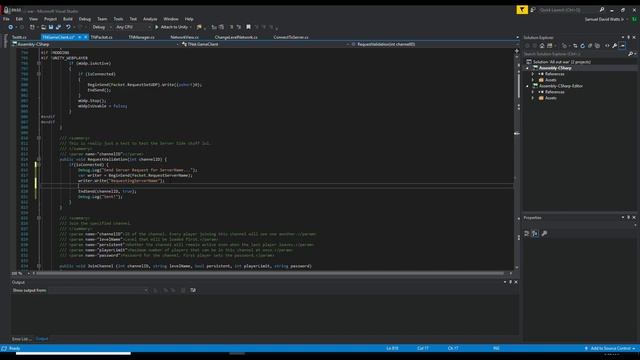Open the Any CPU platform dropdown
Image resolution: width=640 pixels, height=360 pixels.
point(133,27)
